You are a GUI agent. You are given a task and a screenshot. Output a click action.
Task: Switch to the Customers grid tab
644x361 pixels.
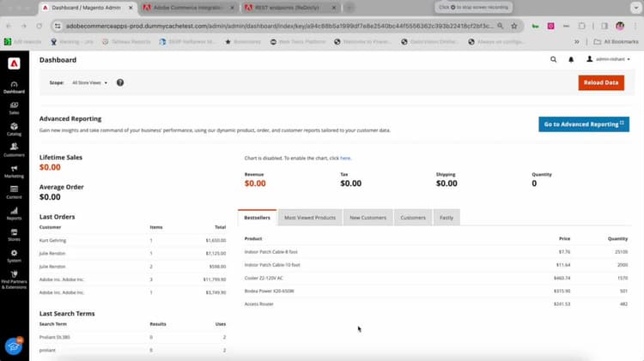tap(413, 218)
